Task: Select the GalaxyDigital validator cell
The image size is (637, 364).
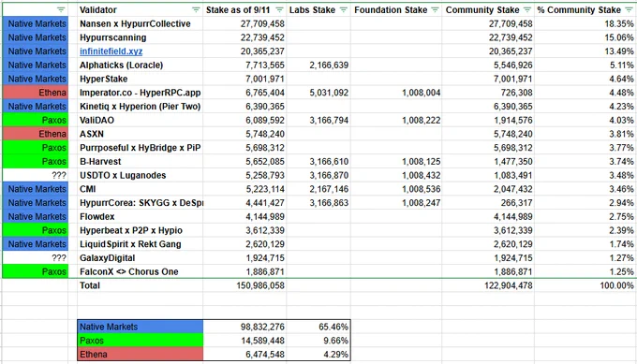Action: point(141,258)
